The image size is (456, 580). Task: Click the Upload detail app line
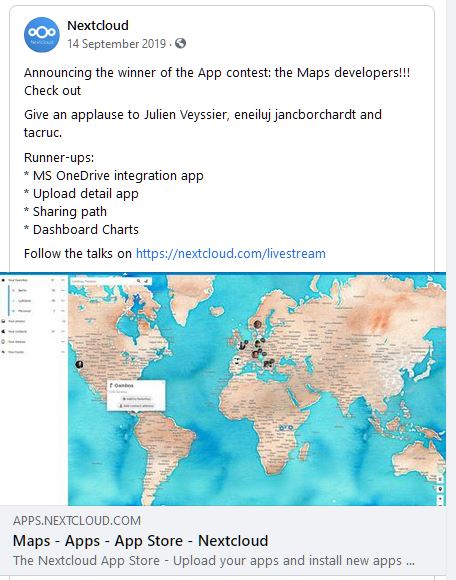point(81,194)
